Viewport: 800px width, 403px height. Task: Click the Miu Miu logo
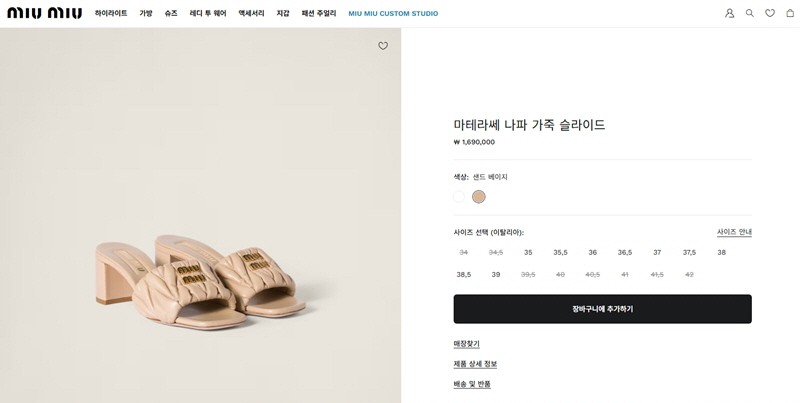(x=44, y=13)
